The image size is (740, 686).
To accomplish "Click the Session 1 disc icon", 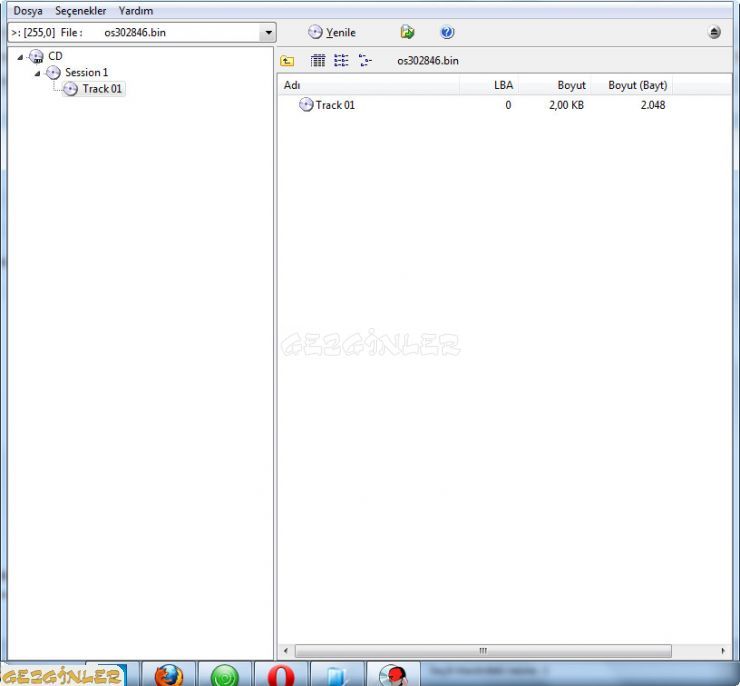I will point(53,73).
